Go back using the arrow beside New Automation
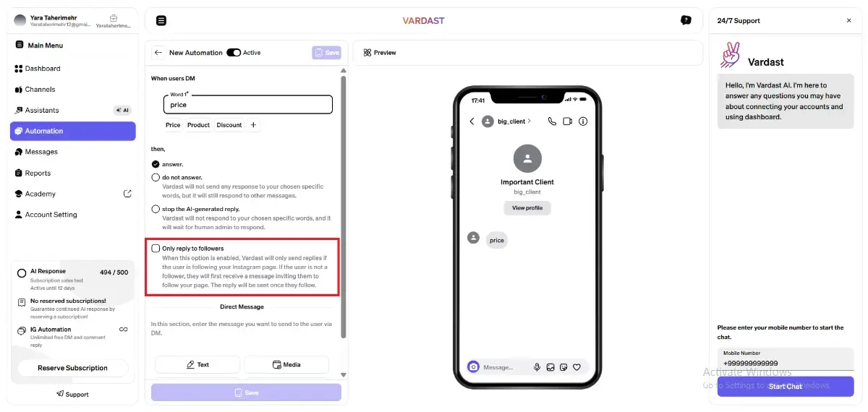This screenshot has height=412, width=868. pyautogui.click(x=158, y=53)
